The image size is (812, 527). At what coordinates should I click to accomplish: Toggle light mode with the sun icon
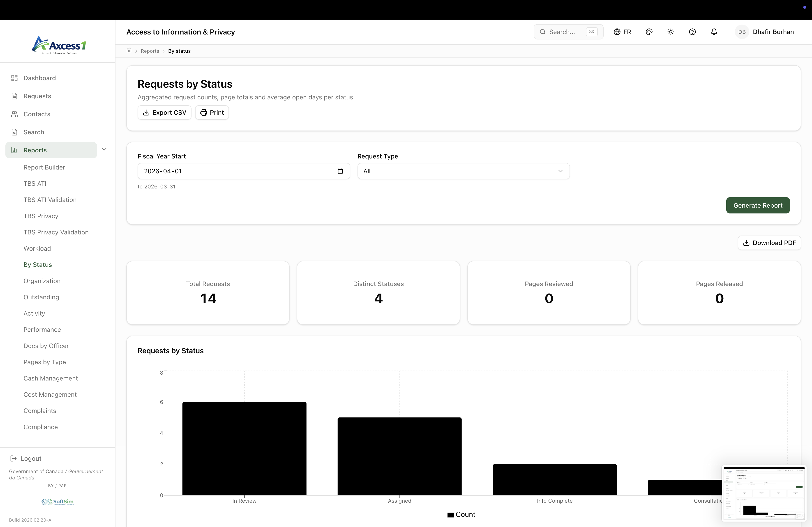tap(670, 32)
